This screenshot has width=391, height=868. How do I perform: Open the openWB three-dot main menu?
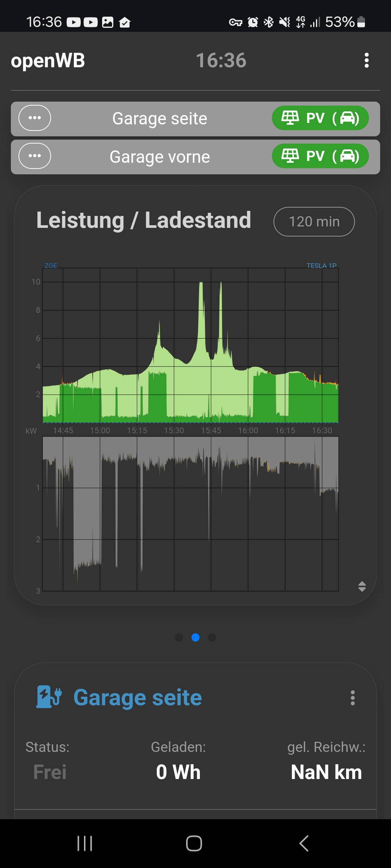click(x=366, y=60)
